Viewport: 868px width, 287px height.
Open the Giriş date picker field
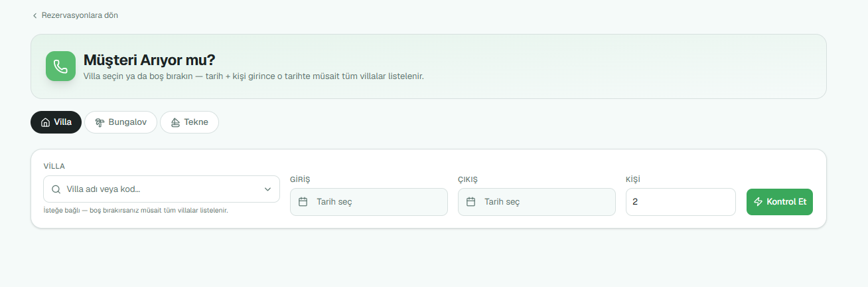[x=369, y=202]
